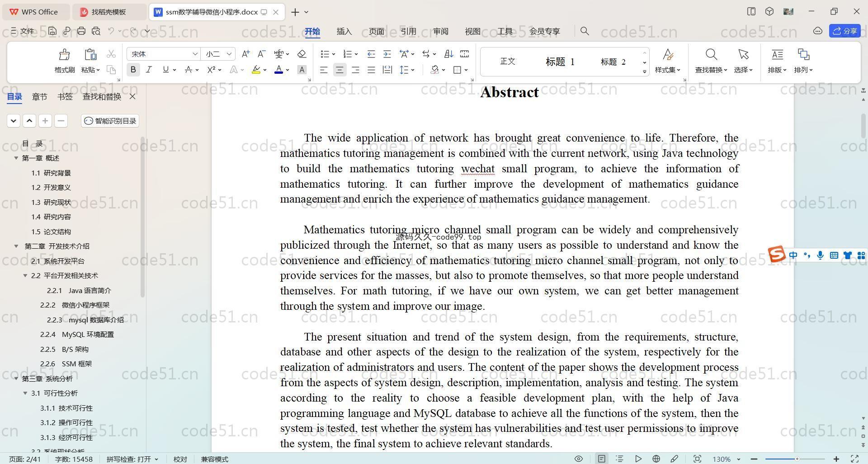Toggle Align Right

coord(355,70)
